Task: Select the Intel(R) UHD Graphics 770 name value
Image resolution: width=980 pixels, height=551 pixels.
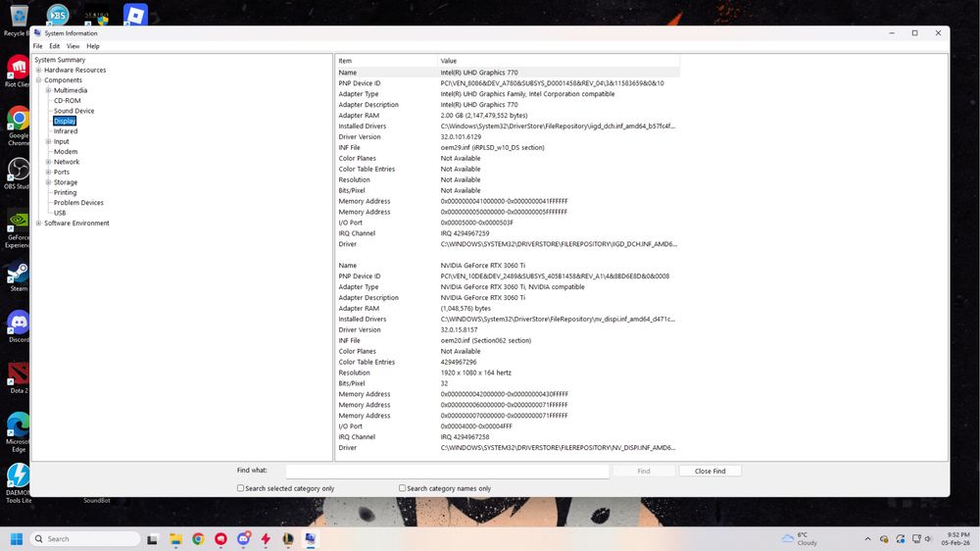Action: click(x=479, y=73)
